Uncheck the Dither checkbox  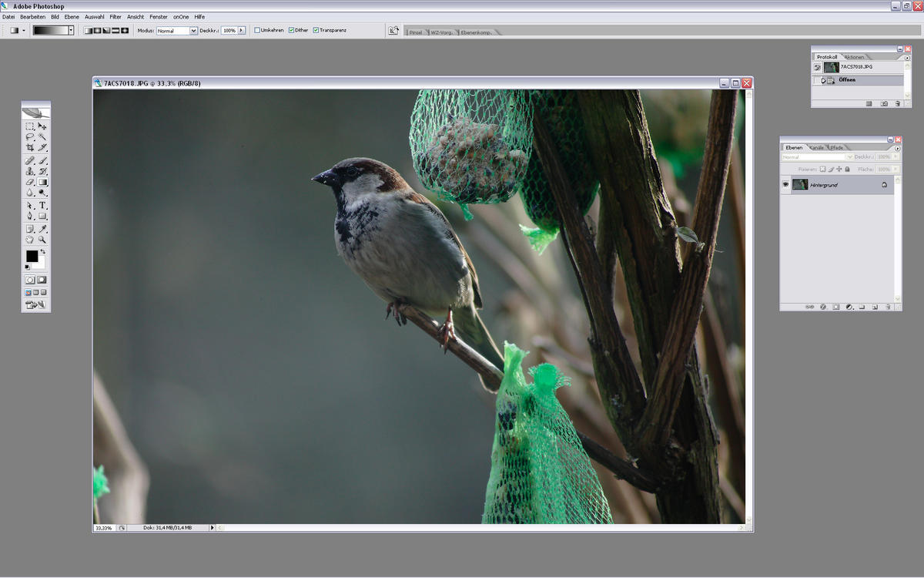[291, 30]
